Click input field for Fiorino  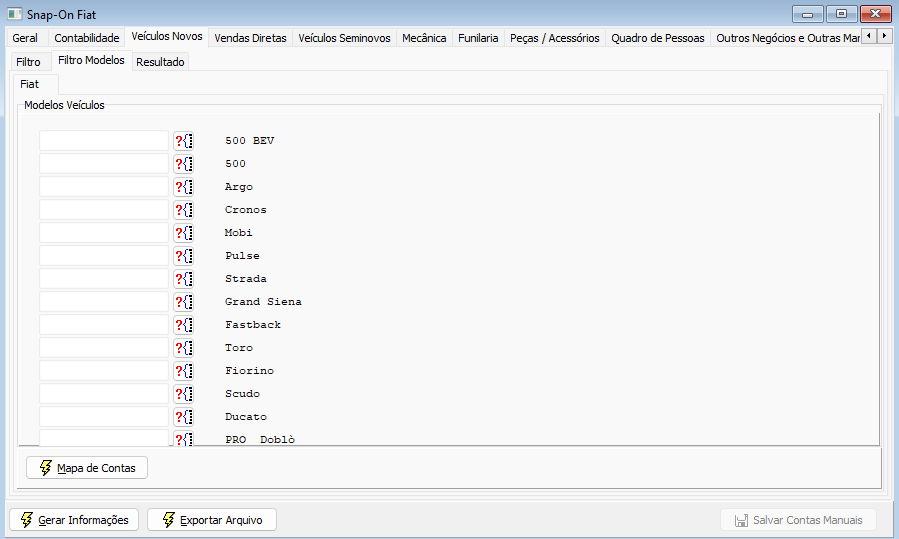tap(104, 370)
